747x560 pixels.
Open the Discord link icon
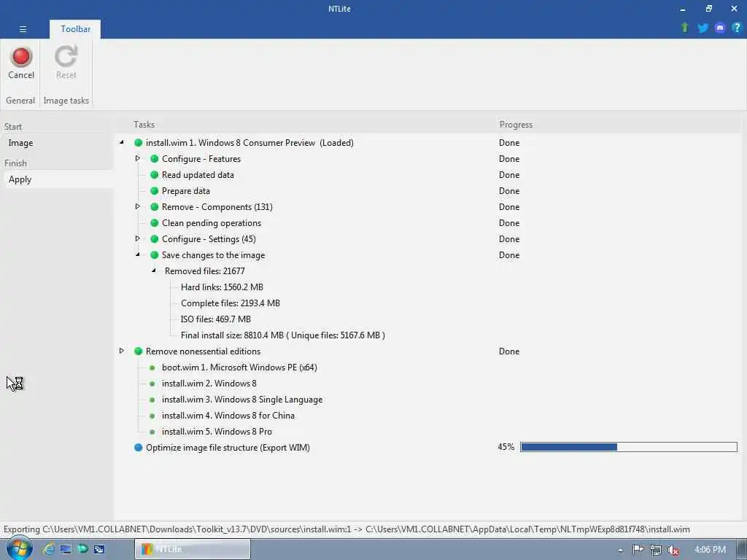click(720, 28)
